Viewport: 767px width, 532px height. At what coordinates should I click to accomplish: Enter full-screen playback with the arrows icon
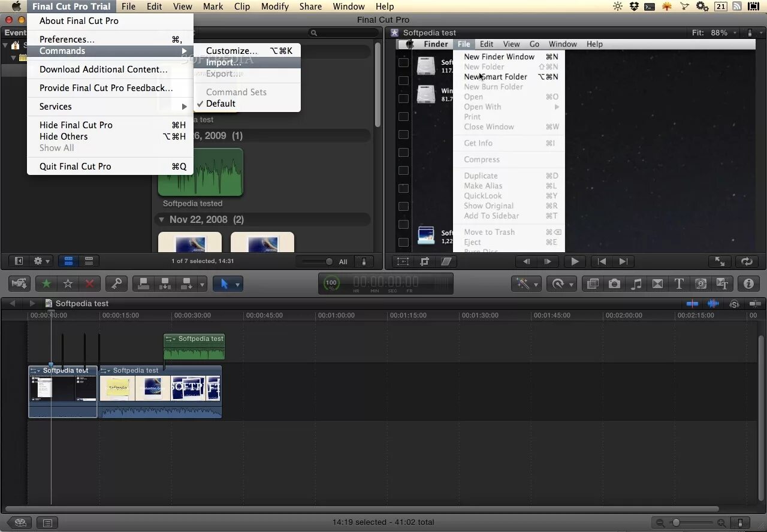point(720,261)
